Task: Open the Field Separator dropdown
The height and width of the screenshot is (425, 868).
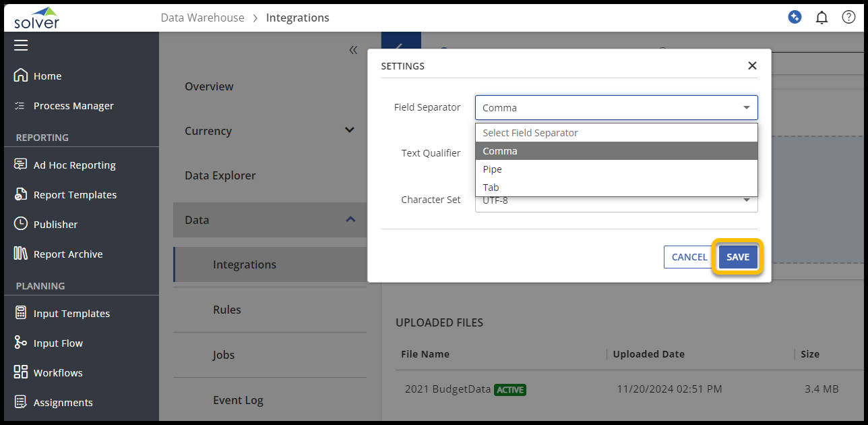Action: tap(616, 108)
